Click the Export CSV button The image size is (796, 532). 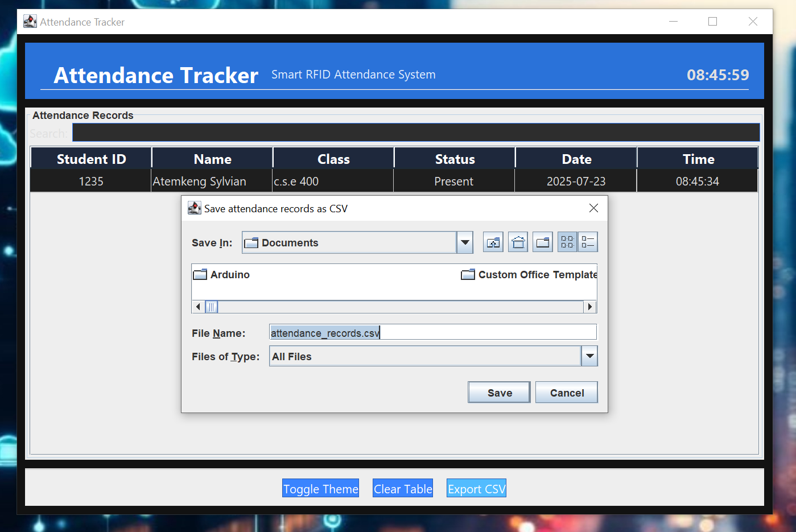click(x=476, y=489)
